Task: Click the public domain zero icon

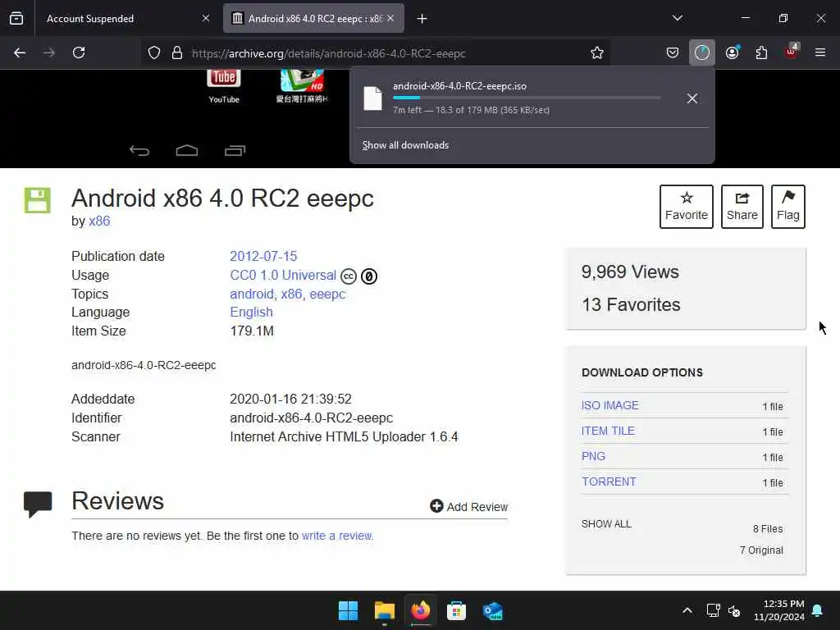Action: click(x=369, y=276)
